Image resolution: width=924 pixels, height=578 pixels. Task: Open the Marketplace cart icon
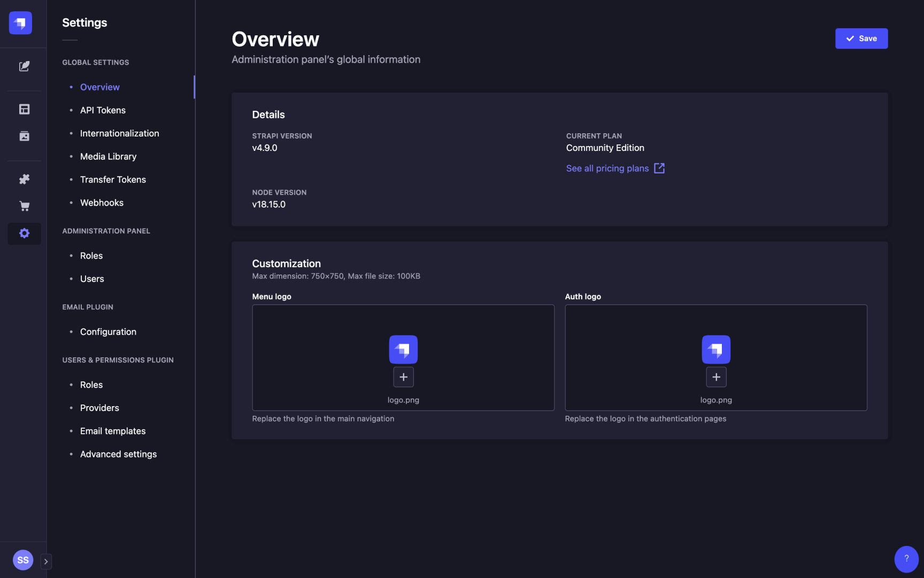pos(24,206)
